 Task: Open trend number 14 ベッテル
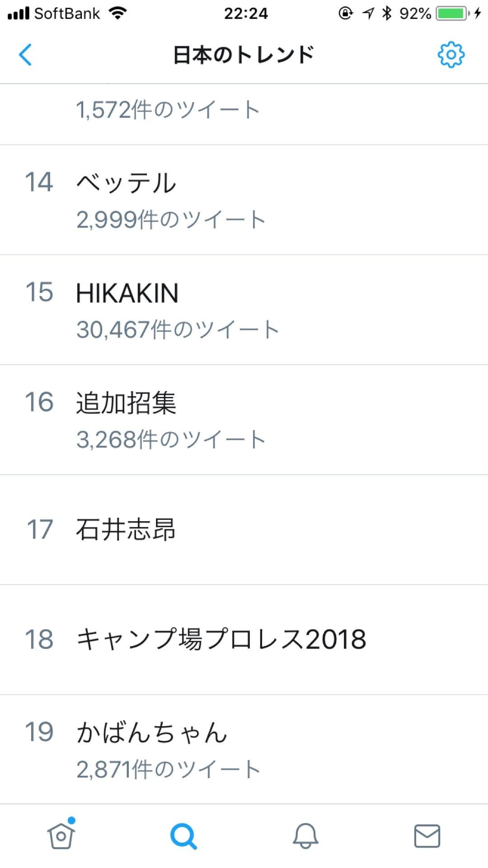244,200
